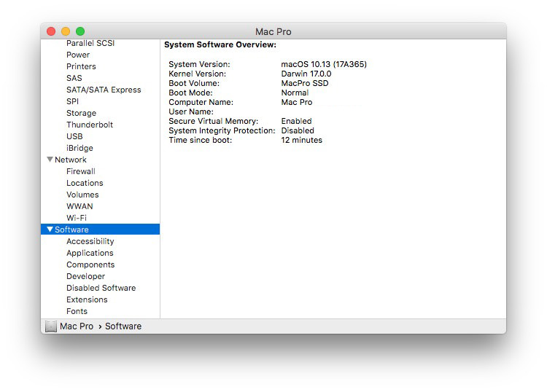Click the Boot Mode label

pyautogui.click(x=191, y=93)
